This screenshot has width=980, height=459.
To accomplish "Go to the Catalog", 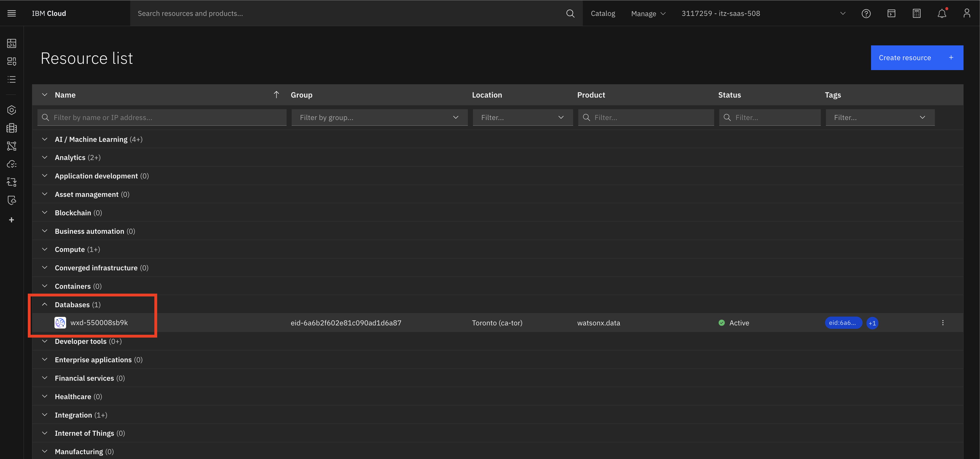I will (x=603, y=13).
